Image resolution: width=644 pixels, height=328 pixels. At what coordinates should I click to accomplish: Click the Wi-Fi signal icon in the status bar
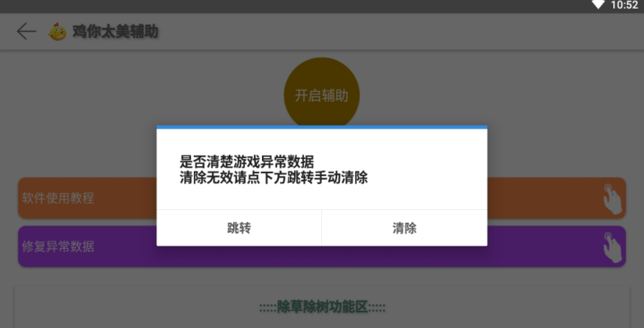click(x=597, y=5)
